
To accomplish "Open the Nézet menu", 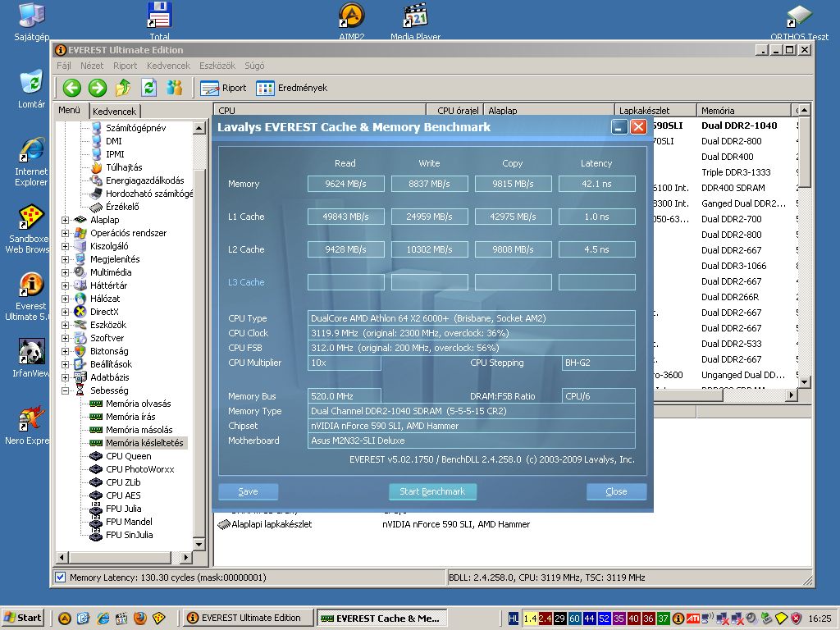I will (92, 66).
